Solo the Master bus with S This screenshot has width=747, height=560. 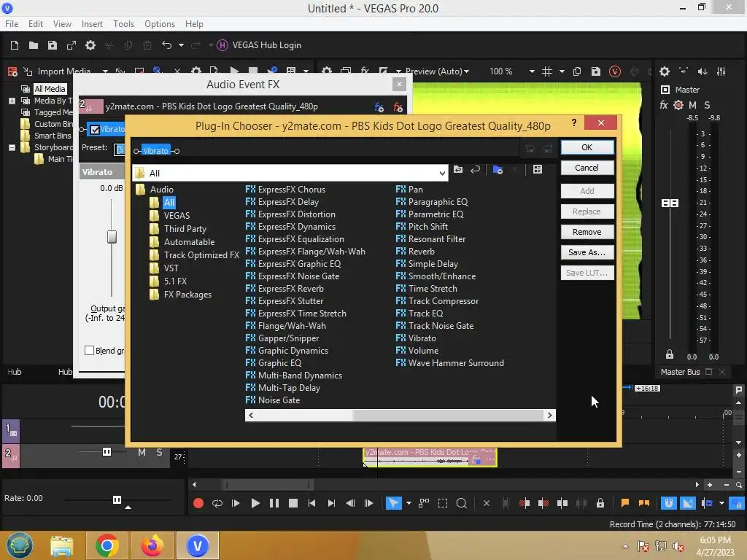[x=707, y=105]
